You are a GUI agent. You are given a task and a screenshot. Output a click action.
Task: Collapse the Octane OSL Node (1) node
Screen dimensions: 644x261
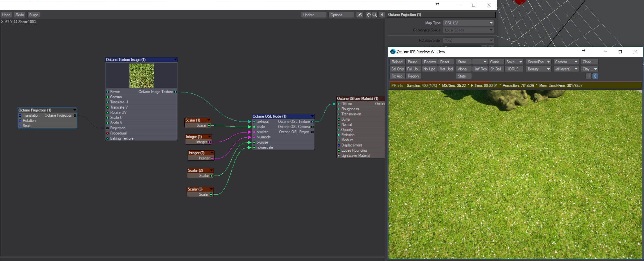(x=312, y=116)
